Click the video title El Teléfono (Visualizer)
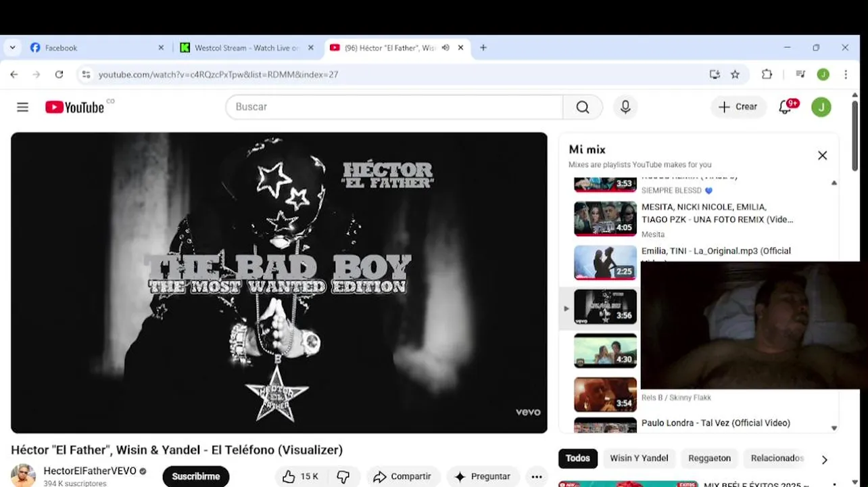Image resolution: width=868 pixels, height=487 pixels. (176, 450)
